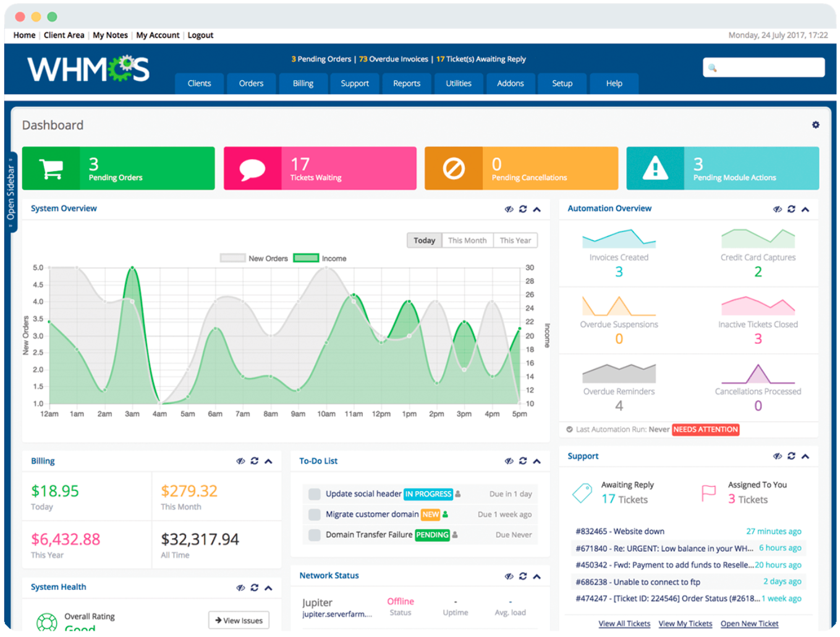Hide the Billing widget with eye icon
The width and height of the screenshot is (840, 637).
tap(240, 461)
